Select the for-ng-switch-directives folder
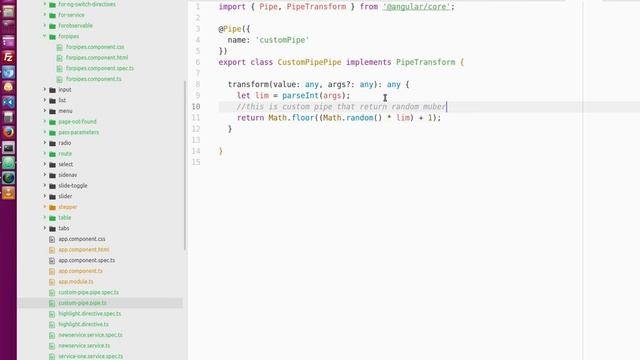The image size is (640, 360). click(x=87, y=4)
